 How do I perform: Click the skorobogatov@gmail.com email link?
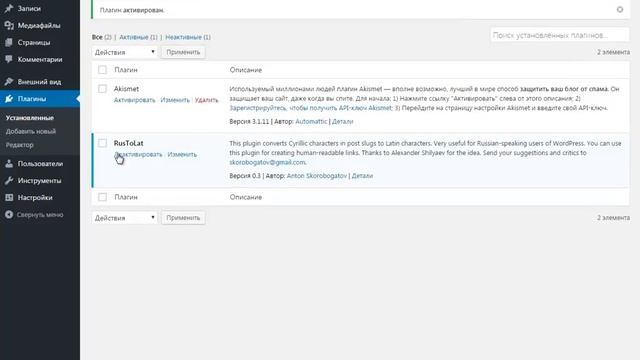pyautogui.click(x=267, y=162)
